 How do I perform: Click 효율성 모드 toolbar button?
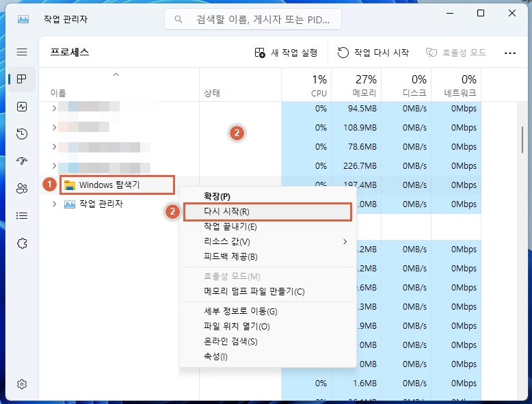tap(455, 53)
